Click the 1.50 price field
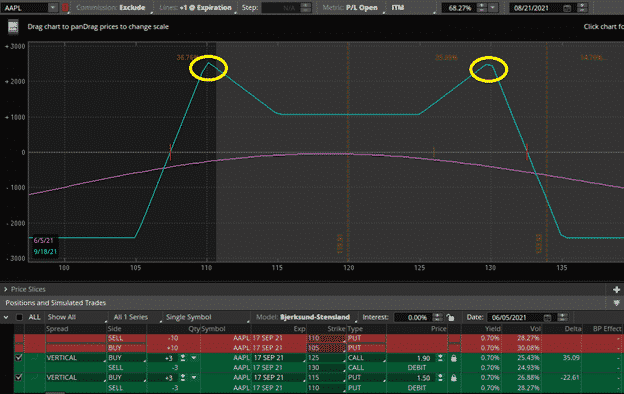 (x=412, y=377)
